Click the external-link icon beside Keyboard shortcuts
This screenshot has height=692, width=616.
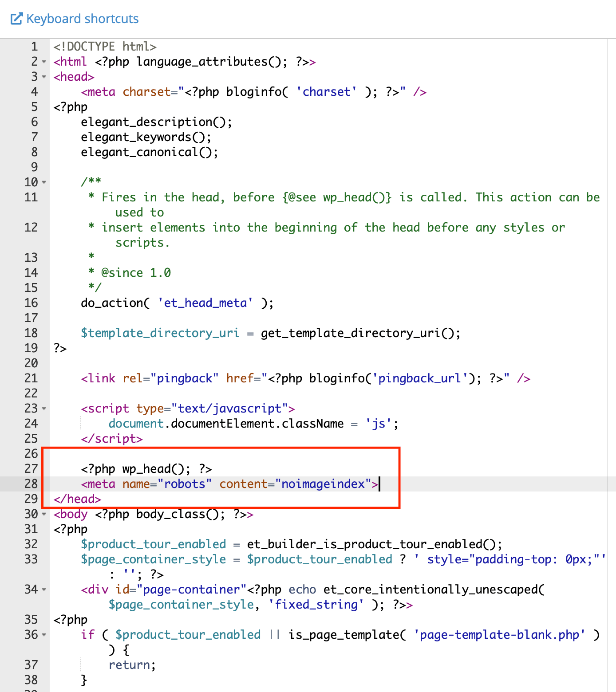point(16,19)
